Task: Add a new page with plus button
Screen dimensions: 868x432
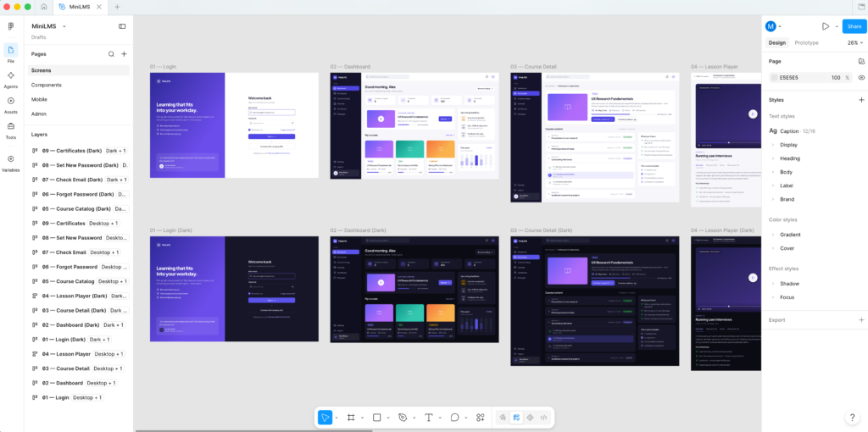Action: [x=124, y=54]
